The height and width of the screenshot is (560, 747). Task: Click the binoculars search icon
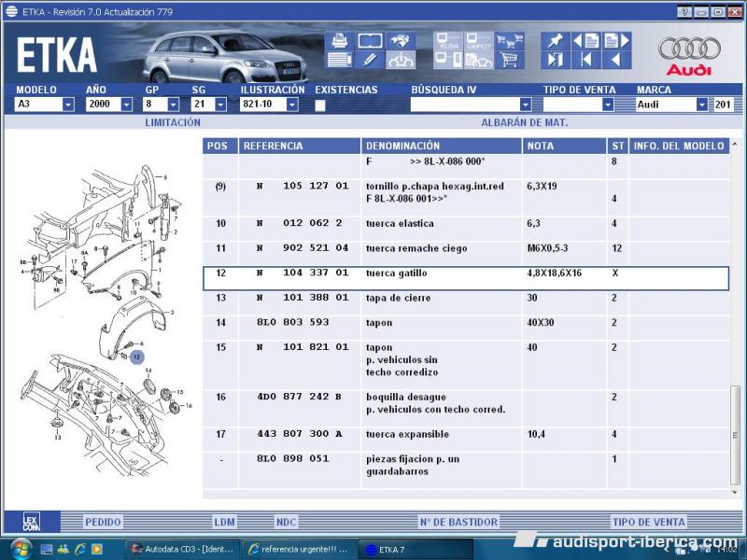(x=401, y=41)
